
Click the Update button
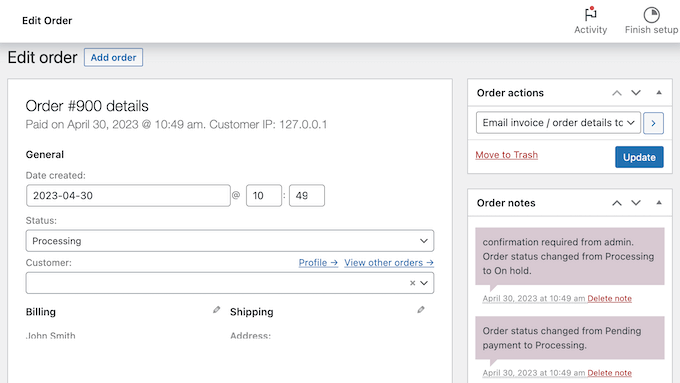pyautogui.click(x=639, y=157)
